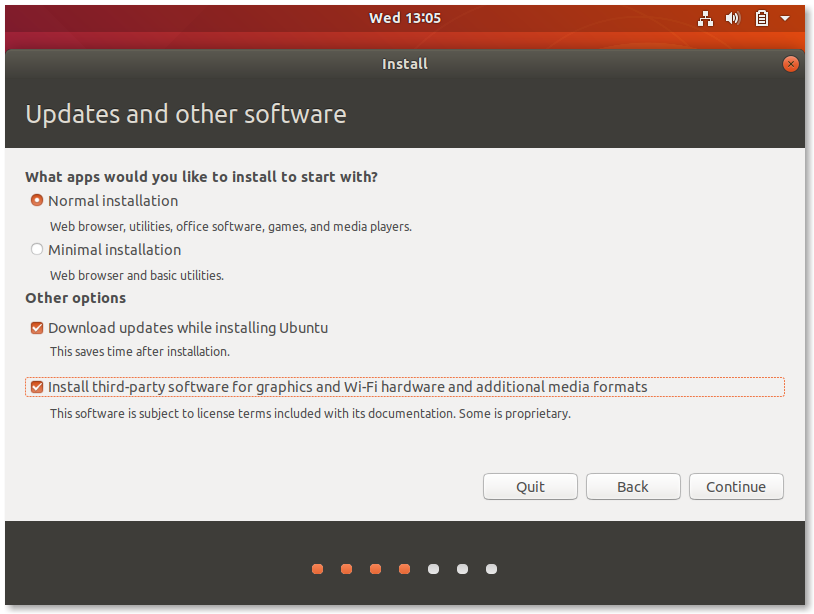Click the 'Updates and other software' heading
Screen dimensions: 814x614
186,114
